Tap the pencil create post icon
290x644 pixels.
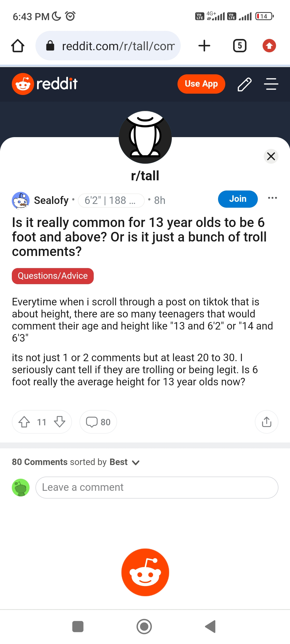click(245, 84)
